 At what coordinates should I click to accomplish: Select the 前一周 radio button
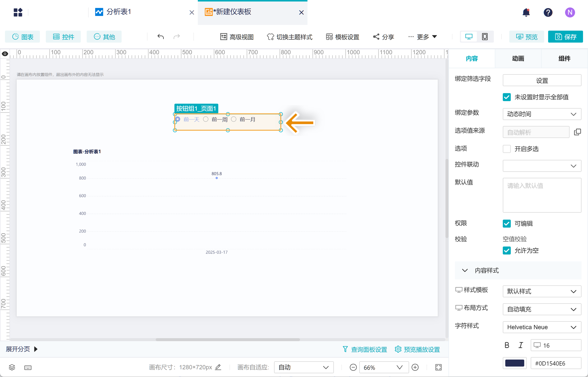pyautogui.click(x=206, y=119)
